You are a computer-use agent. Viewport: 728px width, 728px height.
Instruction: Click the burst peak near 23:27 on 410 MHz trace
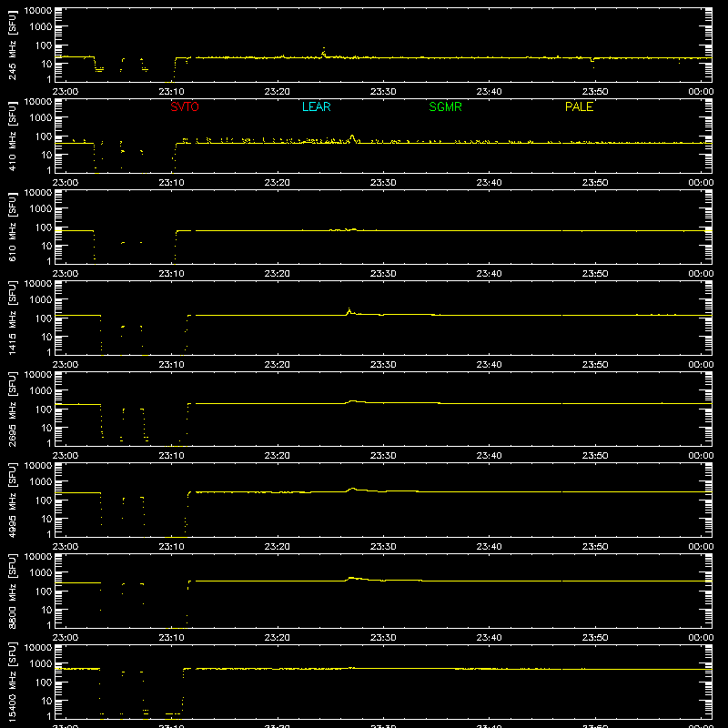coord(352,138)
